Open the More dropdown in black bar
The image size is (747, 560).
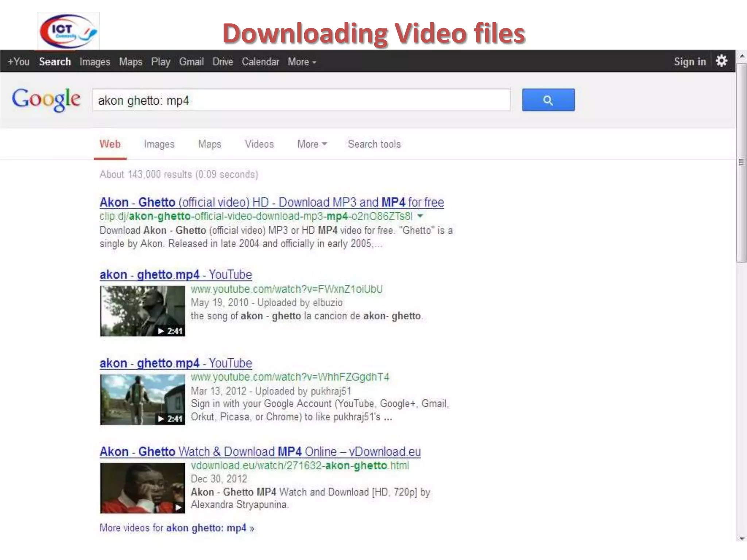click(302, 62)
